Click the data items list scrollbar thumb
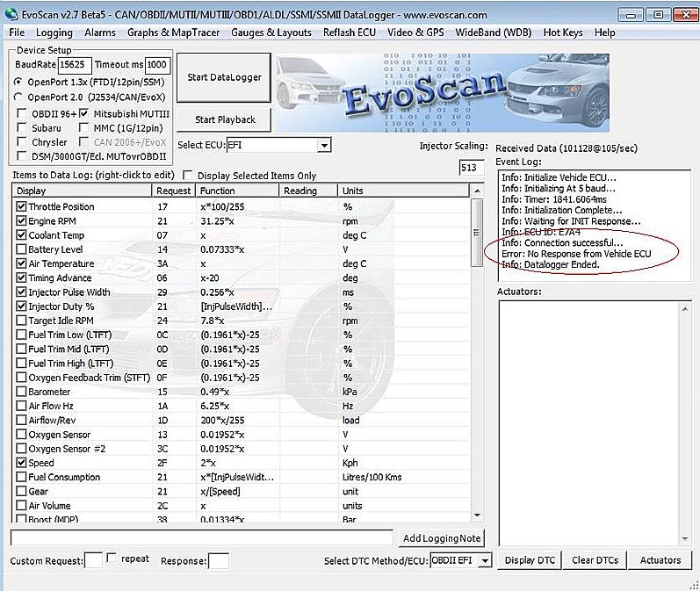 click(x=477, y=232)
